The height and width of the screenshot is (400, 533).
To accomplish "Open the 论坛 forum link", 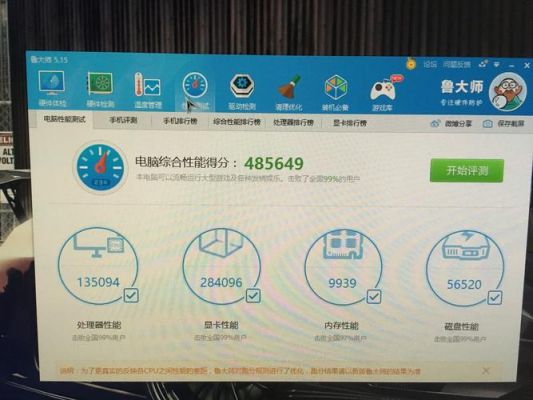I will point(430,64).
